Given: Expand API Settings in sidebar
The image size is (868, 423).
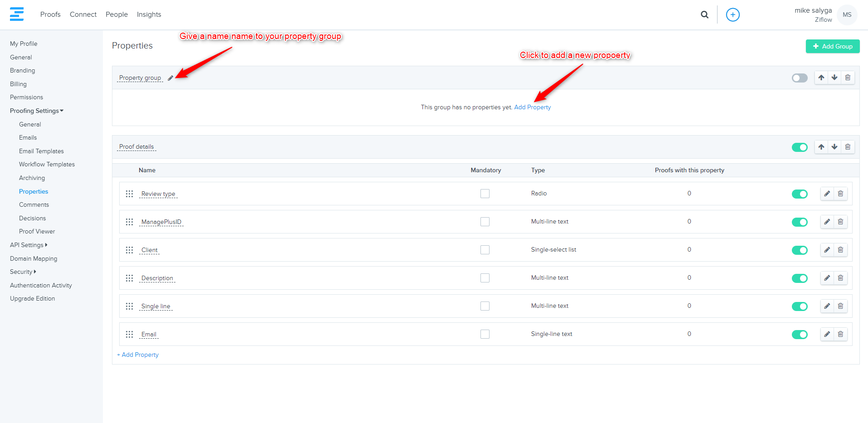Looking at the screenshot, I should pos(29,245).
